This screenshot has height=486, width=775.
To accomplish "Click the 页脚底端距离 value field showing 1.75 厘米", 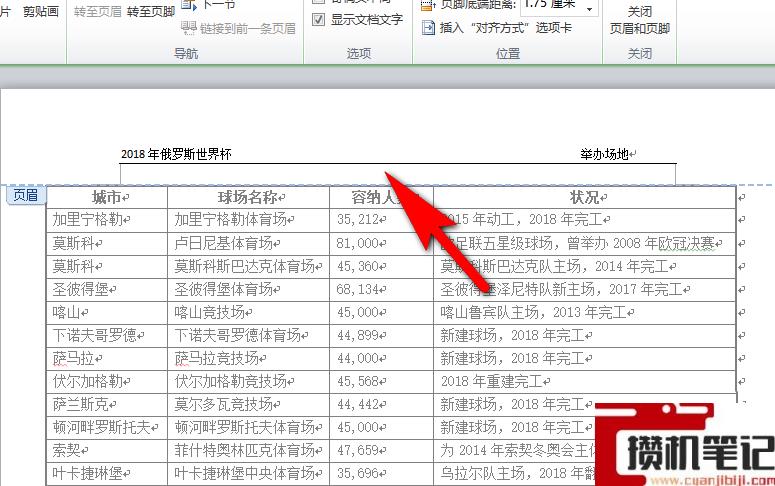I will [551, 6].
